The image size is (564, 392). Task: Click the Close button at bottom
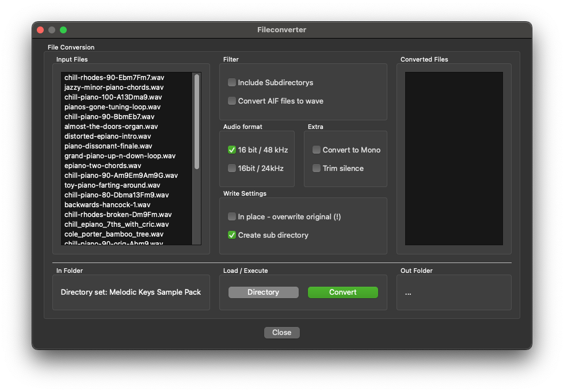(x=281, y=333)
